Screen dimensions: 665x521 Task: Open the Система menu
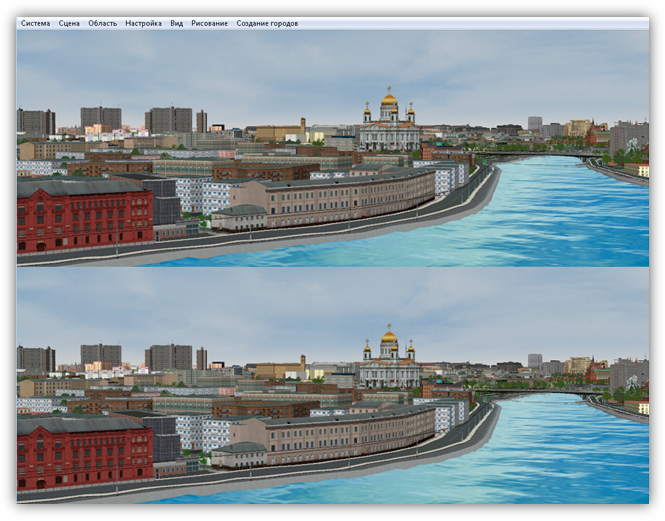pyautogui.click(x=35, y=23)
